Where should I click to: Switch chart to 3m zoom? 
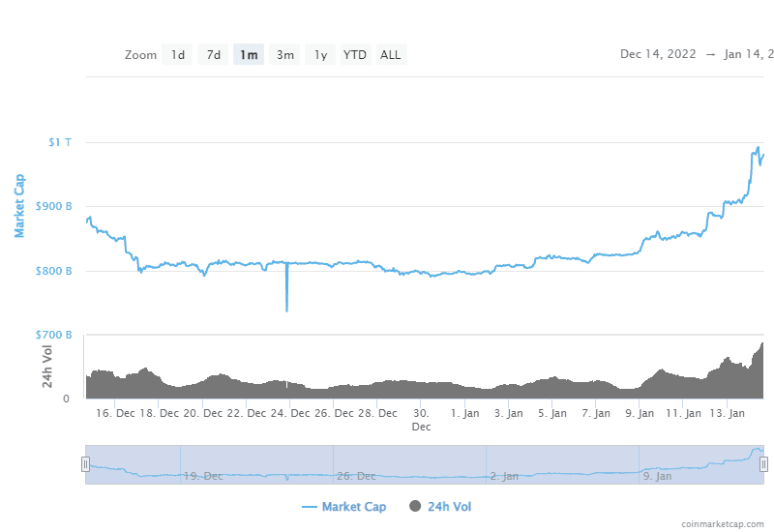point(285,55)
